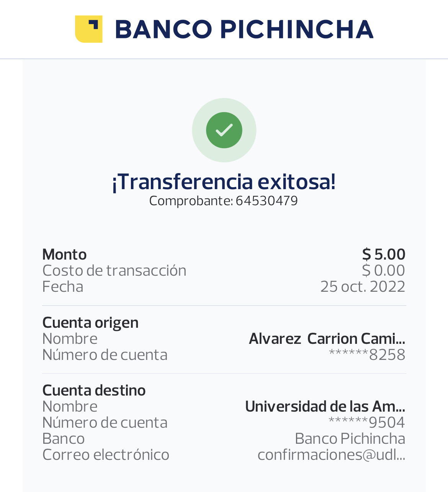This screenshot has width=448, height=492.
Task: Click origin account number ending 8258
Action: click(x=367, y=355)
